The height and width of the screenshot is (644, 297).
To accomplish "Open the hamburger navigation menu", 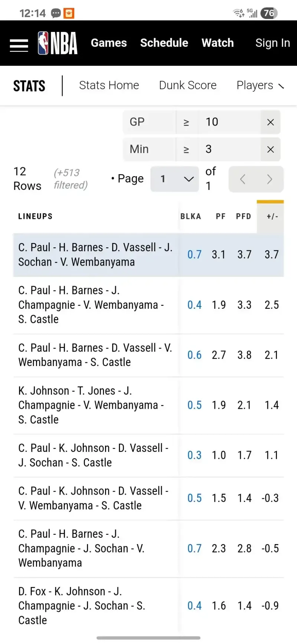I will 19,45.
